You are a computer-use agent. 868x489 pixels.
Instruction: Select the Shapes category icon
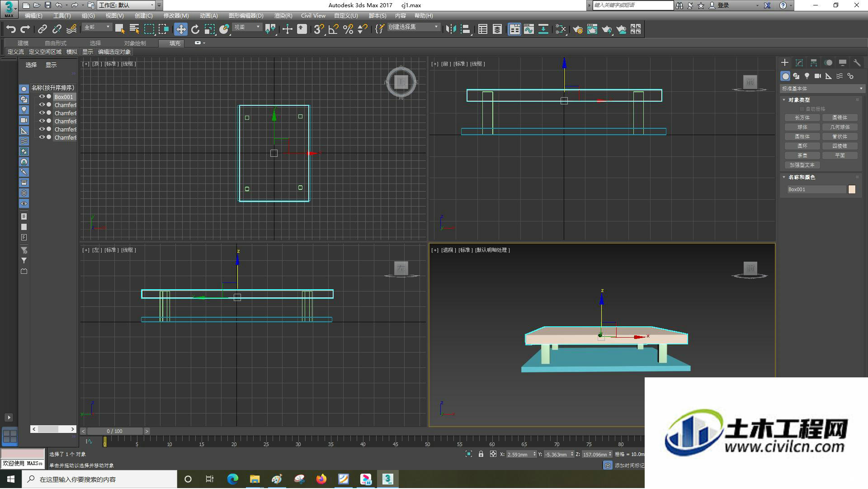tap(796, 76)
